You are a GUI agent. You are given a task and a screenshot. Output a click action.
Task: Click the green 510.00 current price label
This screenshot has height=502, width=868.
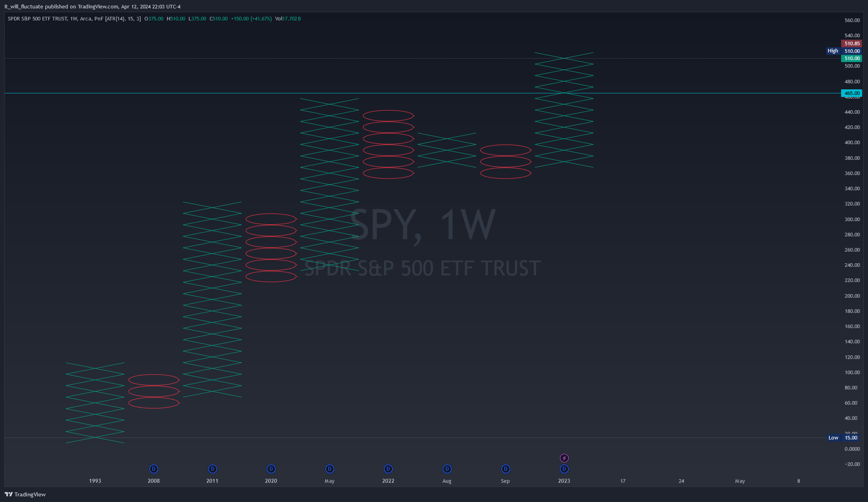click(852, 58)
